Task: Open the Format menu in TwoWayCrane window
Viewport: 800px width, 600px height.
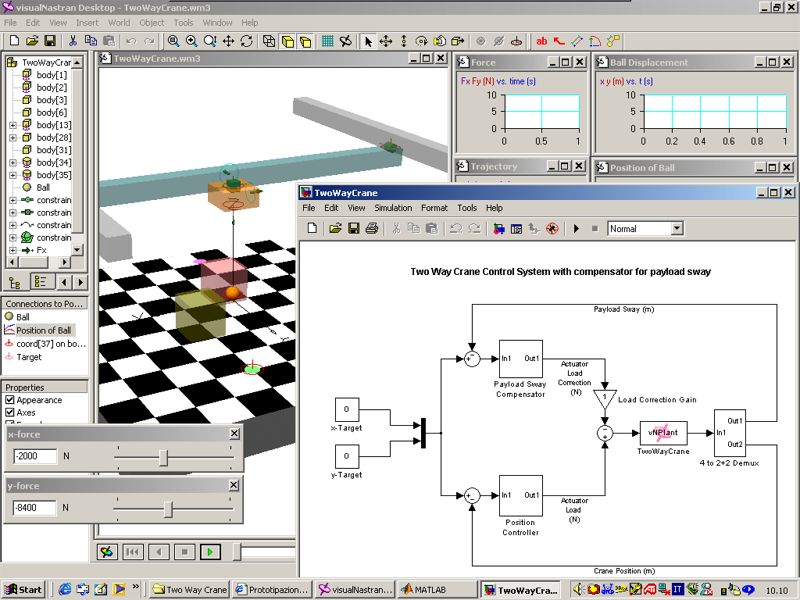Action: pyautogui.click(x=434, y=208)
